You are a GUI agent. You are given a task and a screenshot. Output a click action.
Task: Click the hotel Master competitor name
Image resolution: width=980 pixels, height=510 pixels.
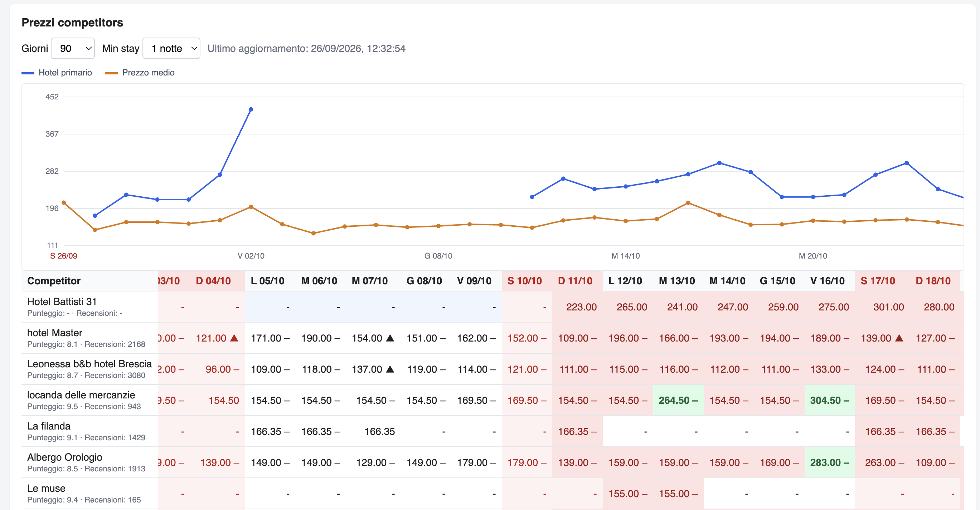click(55, 333)
